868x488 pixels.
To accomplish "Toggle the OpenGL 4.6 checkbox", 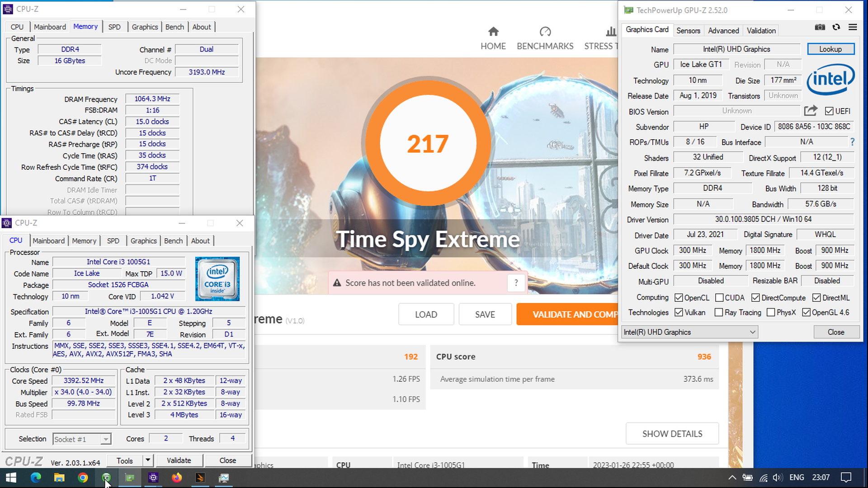I will 806,312.
